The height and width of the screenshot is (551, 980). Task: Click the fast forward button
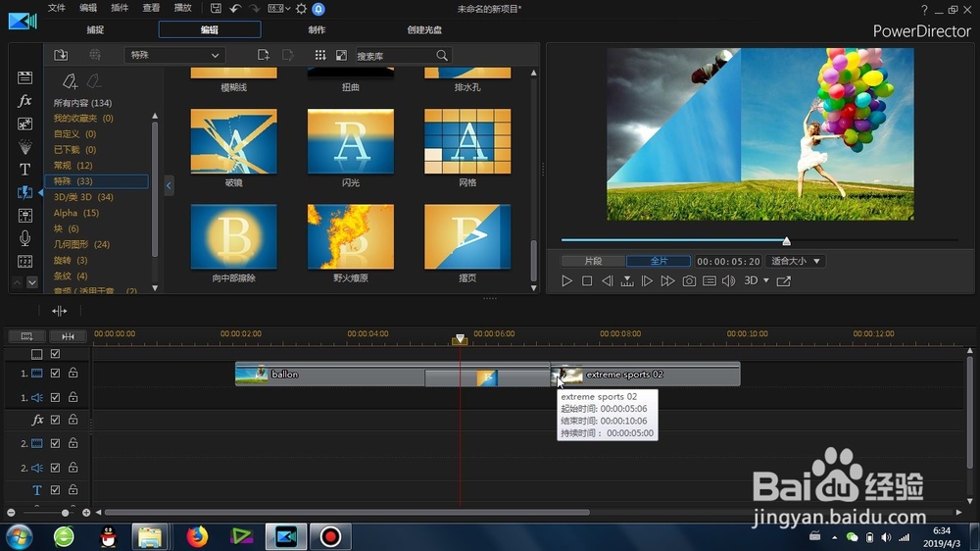pyautogui.click(x=667, y=281)
